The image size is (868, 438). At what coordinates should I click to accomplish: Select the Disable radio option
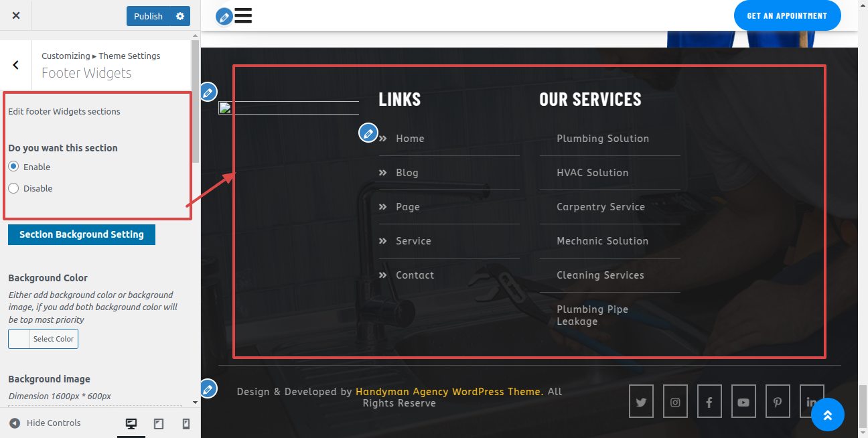coord(13,188)
